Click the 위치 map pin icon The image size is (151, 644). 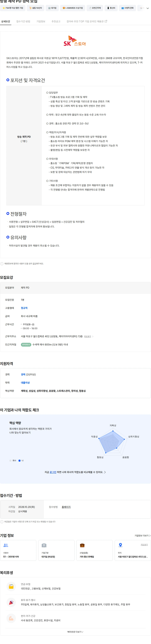click(x=120, y=545)
